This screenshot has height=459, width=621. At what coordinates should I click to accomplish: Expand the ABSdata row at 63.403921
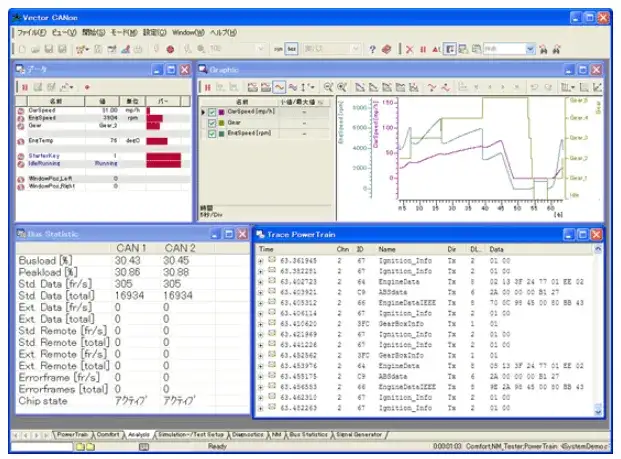tap(261, 293)
